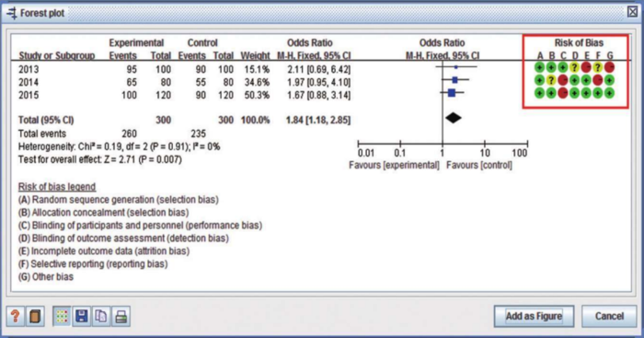This screenshot has height=338, width=644.
Task: Select 2015 row green circle under column A
Action: tap(540, 93)
